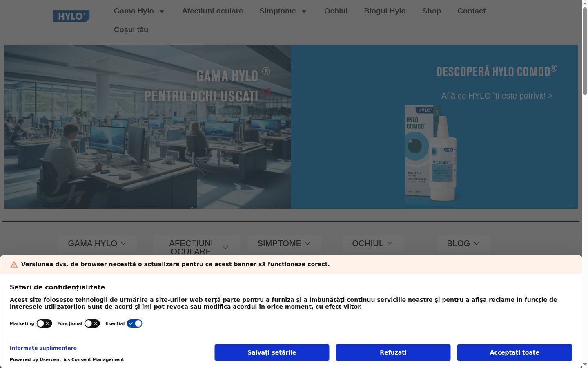The width and height of the screenshot is (588, 368).
Task: Open the Contact page
Action: [x=471, y=11]
